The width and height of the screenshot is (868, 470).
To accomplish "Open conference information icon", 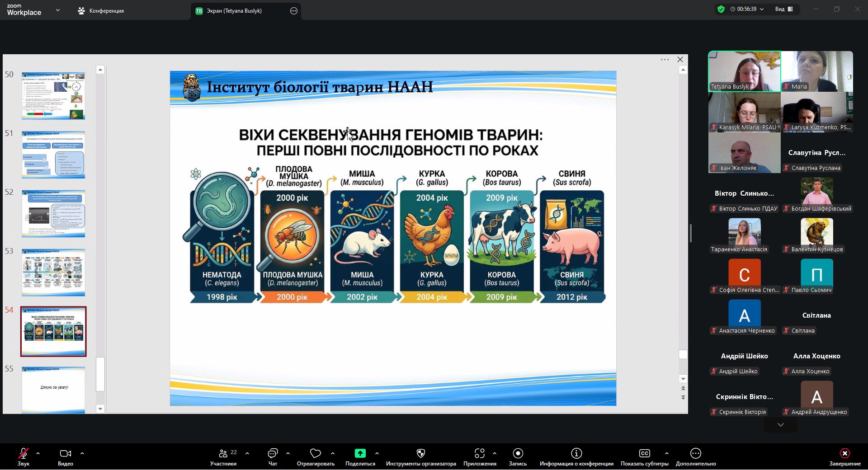I will (x=576, y=453).
